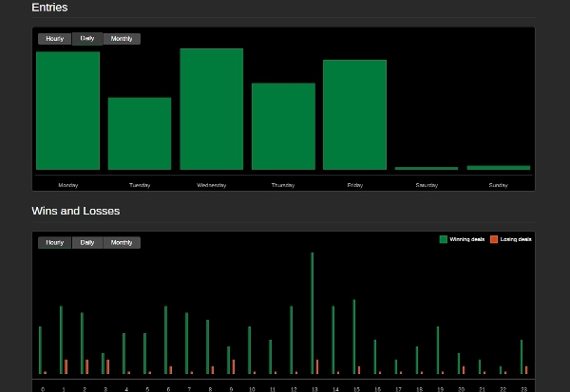Click the losing deals bar at hour 3
This screenshot has width=570, height=392.
coord(107,367)
